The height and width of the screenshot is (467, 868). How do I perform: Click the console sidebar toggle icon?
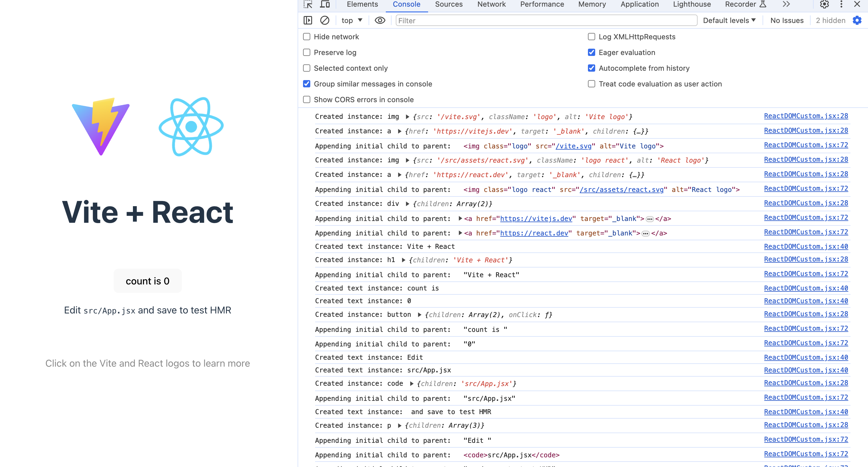(x=308, y=20)
